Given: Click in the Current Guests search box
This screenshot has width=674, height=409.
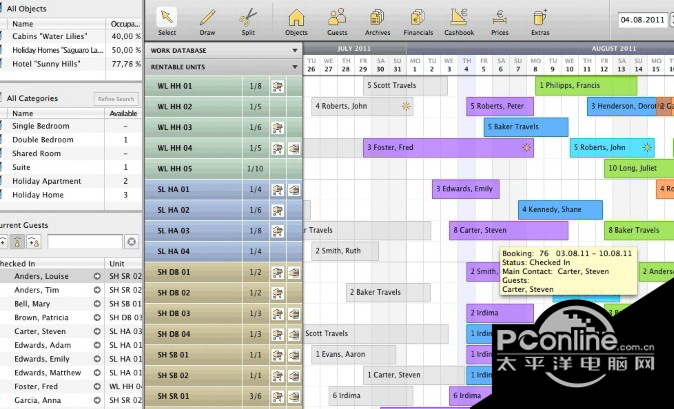Looking at the screenshot, I should 85,242.
